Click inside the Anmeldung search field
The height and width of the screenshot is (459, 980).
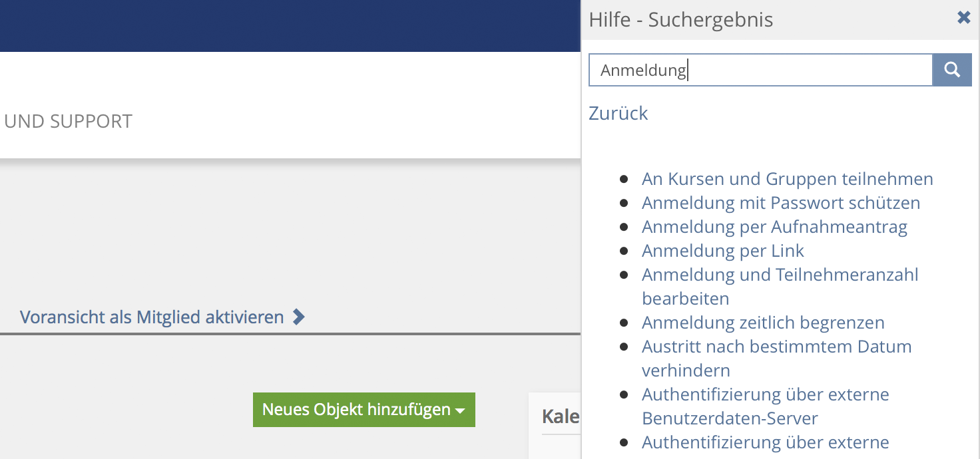coord(759,70)
